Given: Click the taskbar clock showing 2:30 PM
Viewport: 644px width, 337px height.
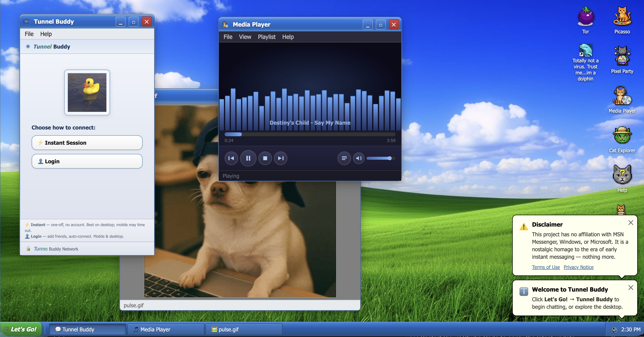Looking at the screenshot, I should (630, 330).
